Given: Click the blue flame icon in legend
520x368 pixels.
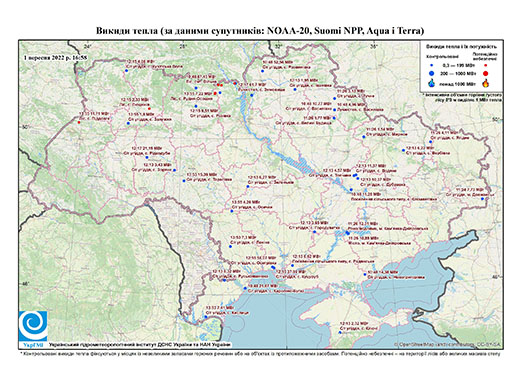Looking at the screenshot, I should [432, 83].
